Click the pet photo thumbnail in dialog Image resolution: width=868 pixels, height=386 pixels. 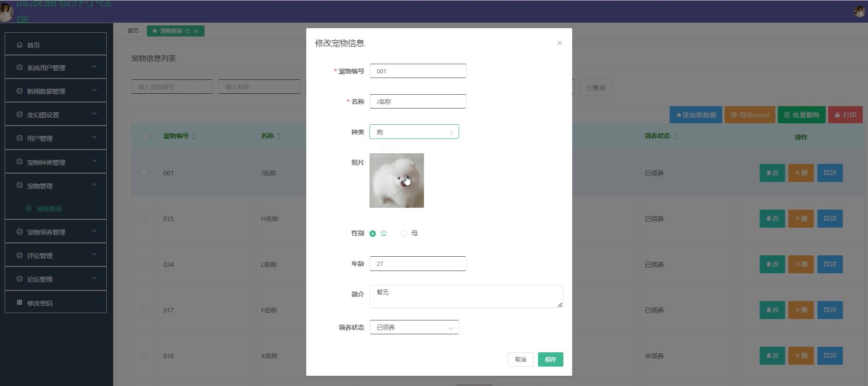point(397,181)
